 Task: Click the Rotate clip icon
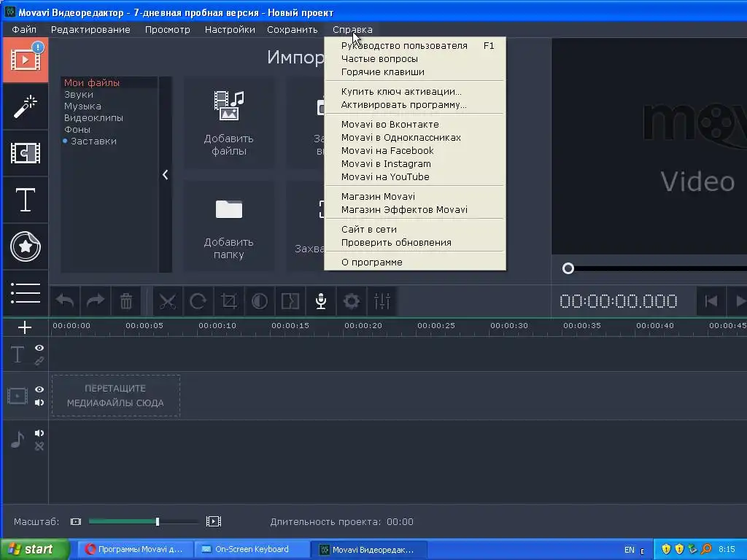pos(198,301)
